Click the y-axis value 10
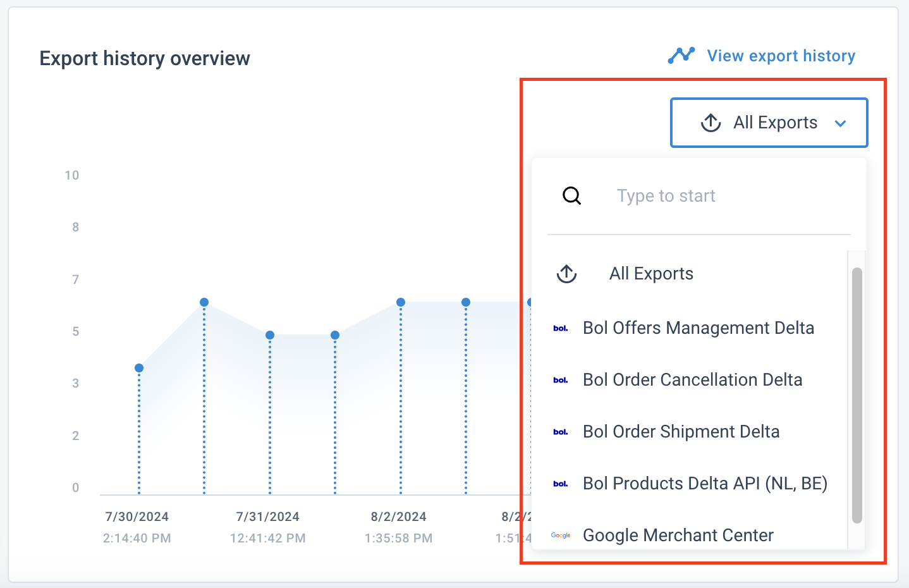Screen dimensions: 909x588 point(72,175)
